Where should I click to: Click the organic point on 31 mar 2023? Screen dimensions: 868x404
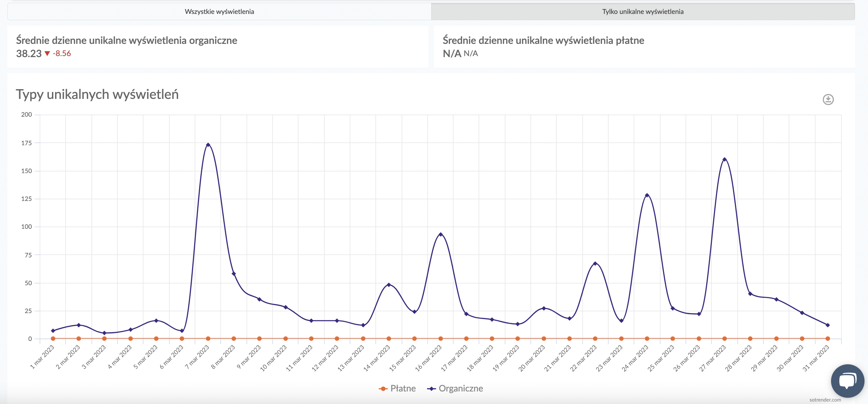(828, 325)
